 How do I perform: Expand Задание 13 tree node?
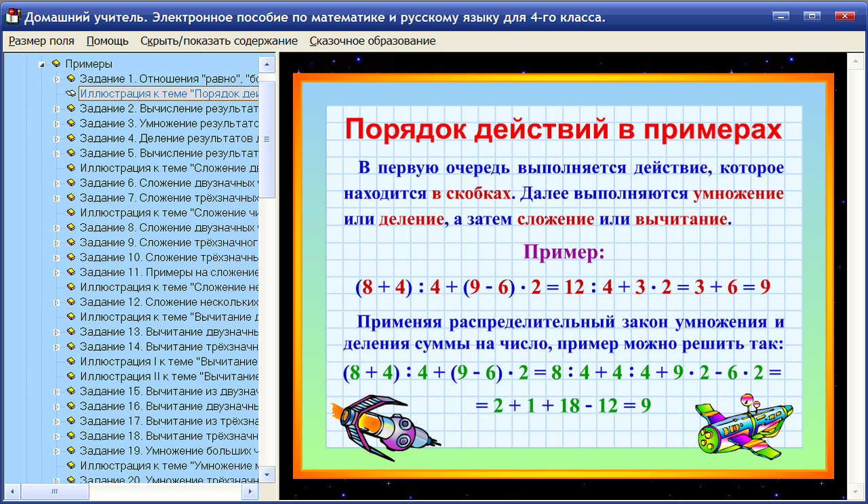(57, 332)
